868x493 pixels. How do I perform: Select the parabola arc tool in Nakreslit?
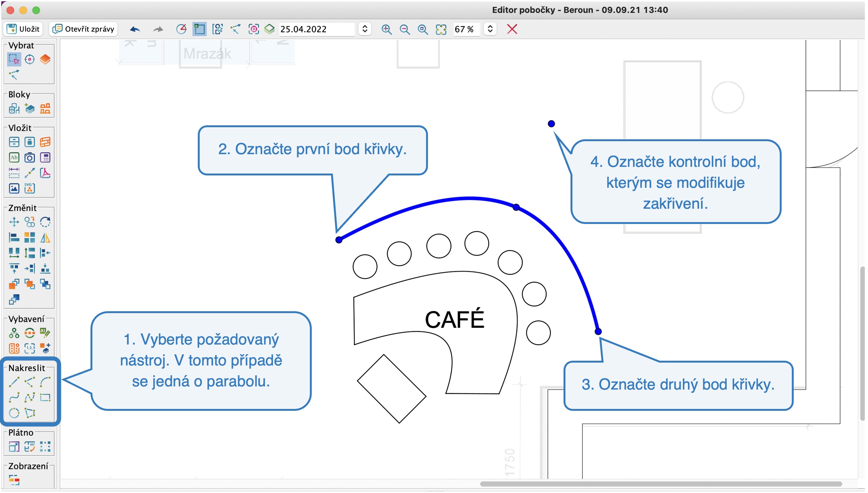[x=45, y=383]
